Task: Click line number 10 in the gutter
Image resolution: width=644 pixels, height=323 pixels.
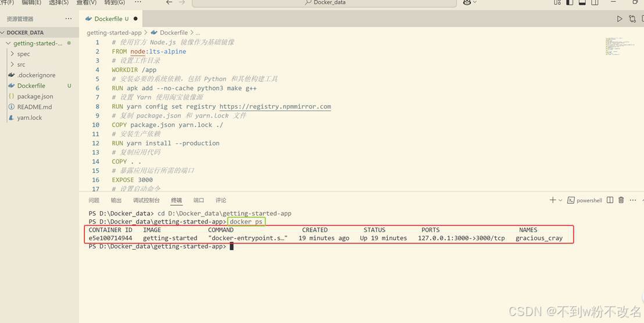Action: (x=95, y=125)
